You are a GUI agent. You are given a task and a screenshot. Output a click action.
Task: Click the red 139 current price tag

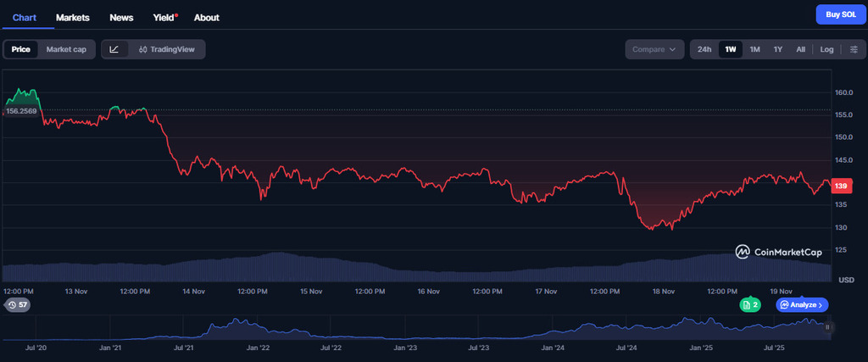click(841, 186)
